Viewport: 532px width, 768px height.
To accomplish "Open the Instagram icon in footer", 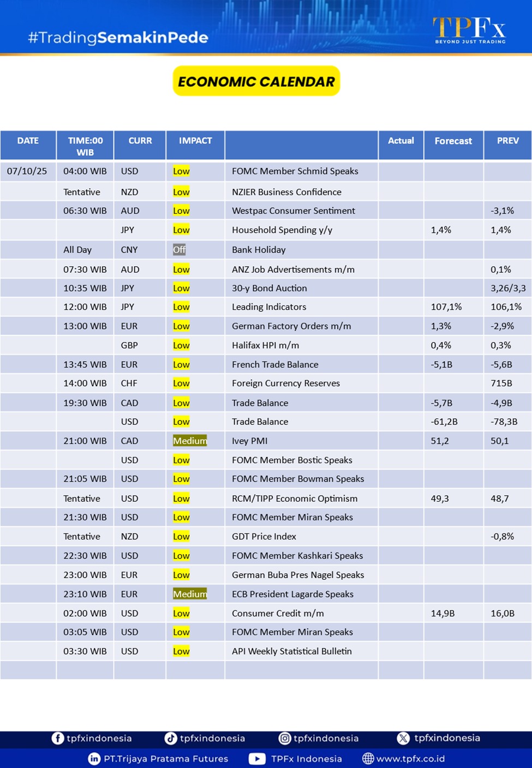I will (285, 738).
